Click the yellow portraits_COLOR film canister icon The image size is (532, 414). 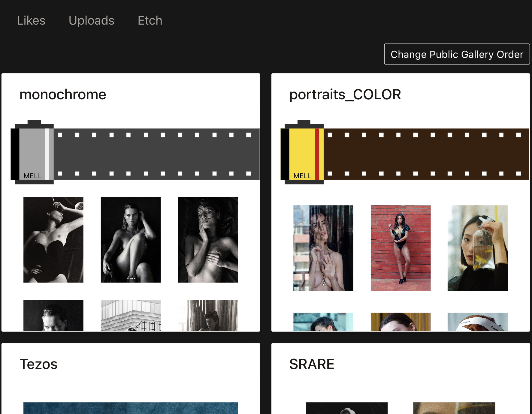pyautogui.click(x=302, y=152)
